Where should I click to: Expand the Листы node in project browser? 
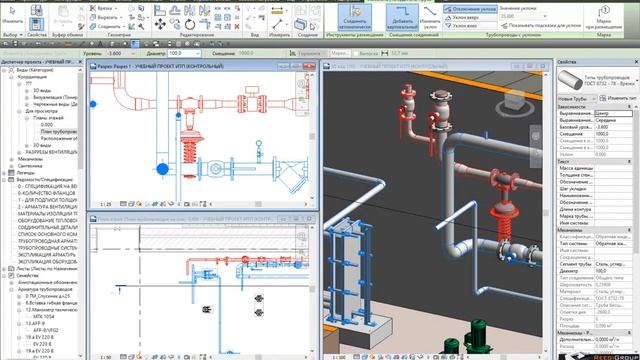pos(4,269)
